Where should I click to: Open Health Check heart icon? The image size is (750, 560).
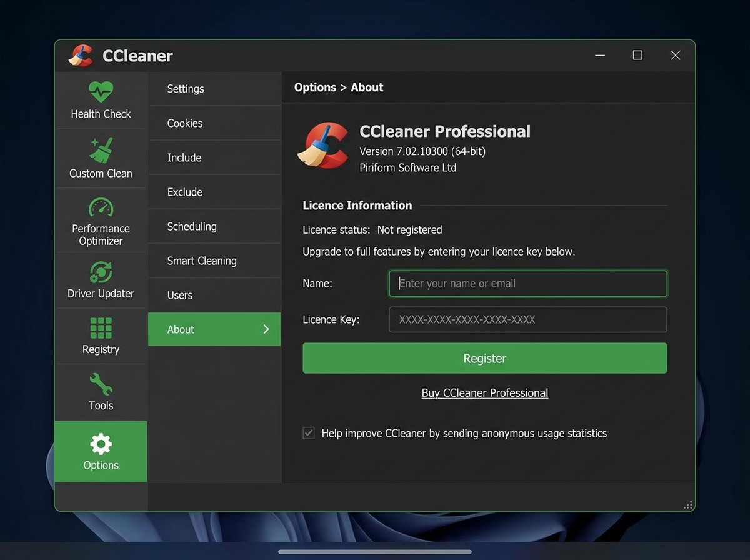pos(101,92)
